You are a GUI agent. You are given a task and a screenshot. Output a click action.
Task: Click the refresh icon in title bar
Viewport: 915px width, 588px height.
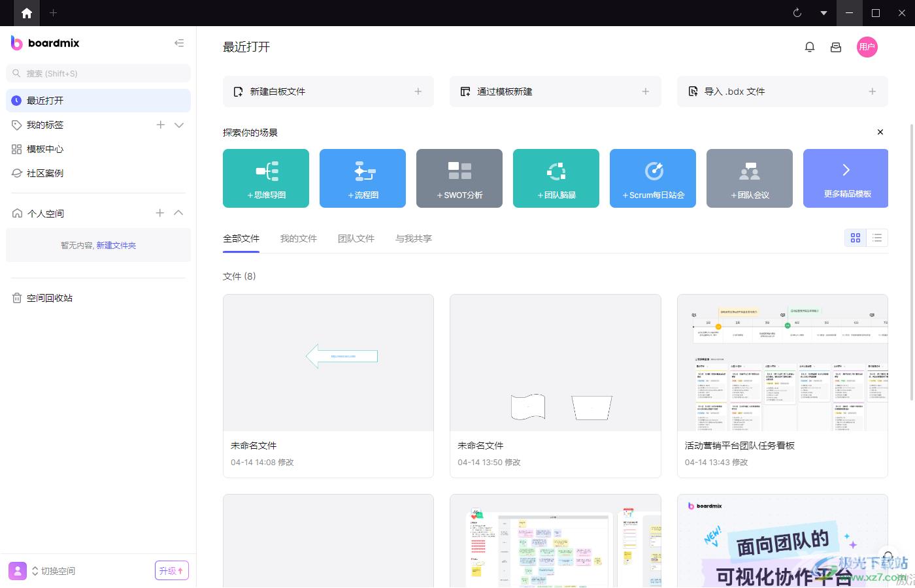[x=797, y=13]
